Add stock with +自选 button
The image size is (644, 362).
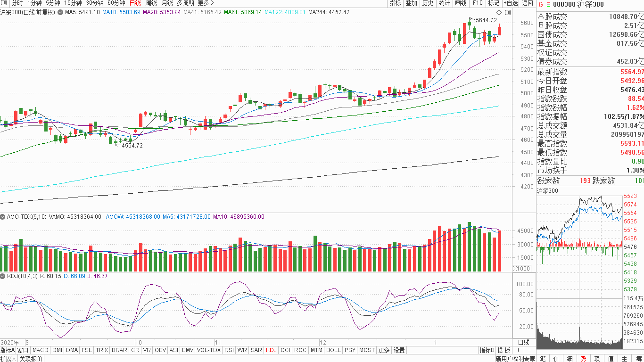pyautogui.click(x=511, y=3)
